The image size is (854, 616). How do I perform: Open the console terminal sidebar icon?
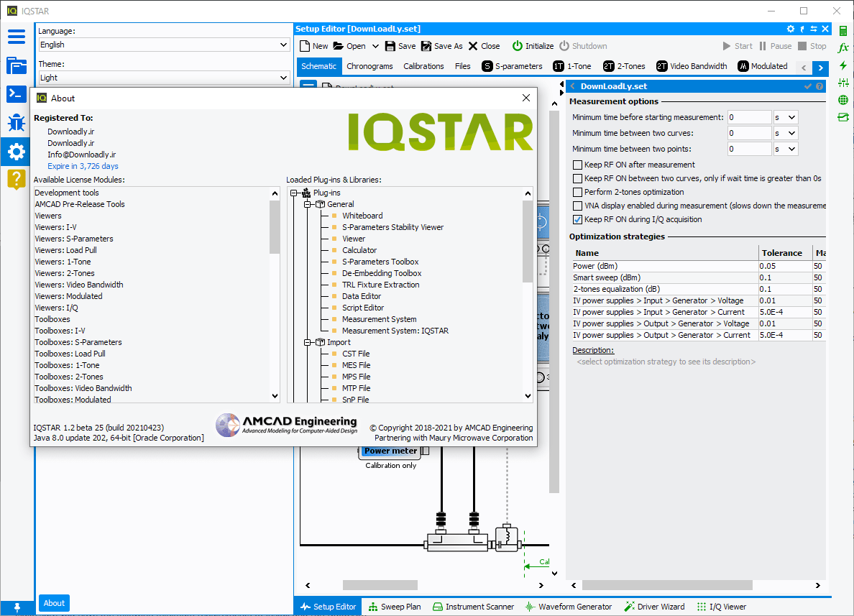pos(17,93)
